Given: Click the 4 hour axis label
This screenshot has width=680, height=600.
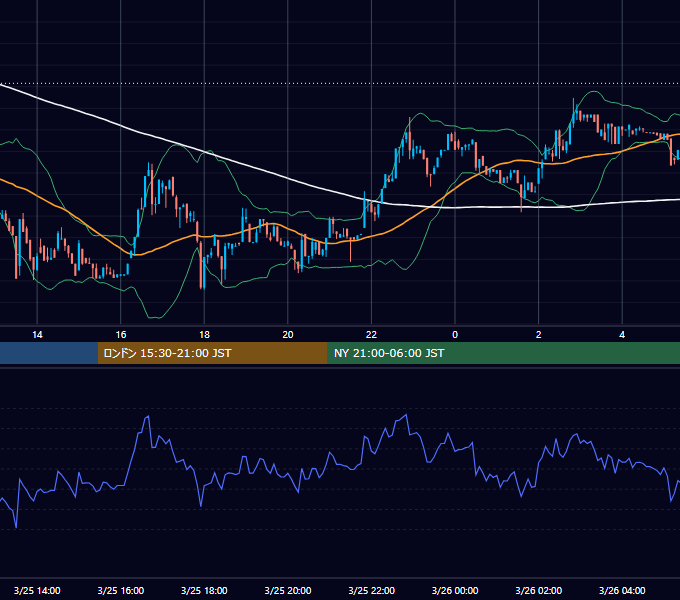Looking at the screenshot, I should [622, 335].
